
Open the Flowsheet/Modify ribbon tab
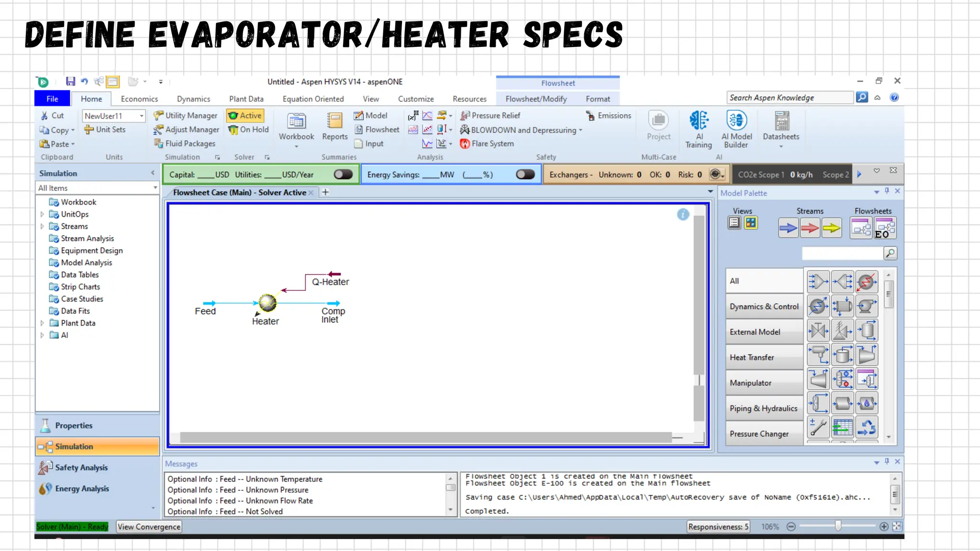[x=536, y=99]
